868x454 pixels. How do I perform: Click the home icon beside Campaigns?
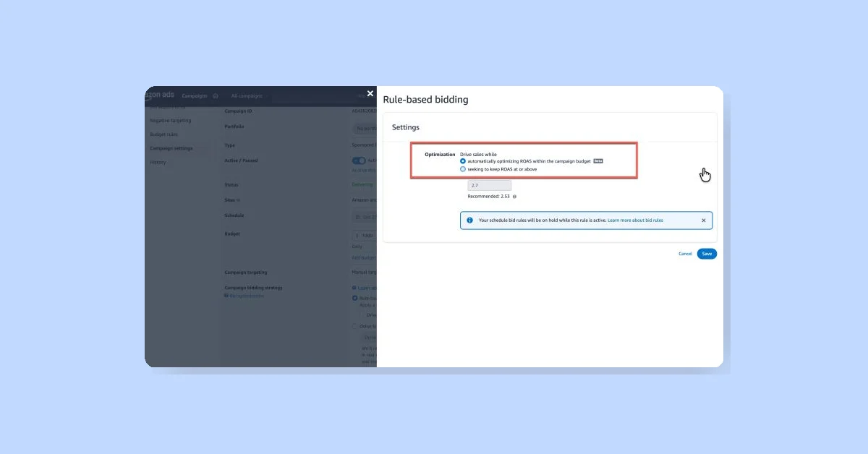coord(214,95)
